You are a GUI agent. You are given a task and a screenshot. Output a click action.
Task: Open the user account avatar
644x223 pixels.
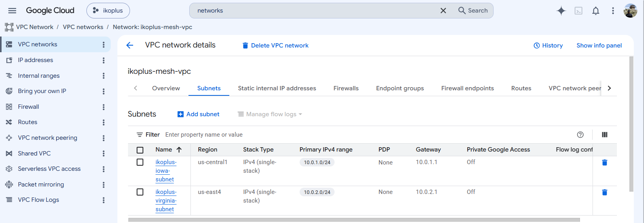pyautogui.click(x=630, y=11)
